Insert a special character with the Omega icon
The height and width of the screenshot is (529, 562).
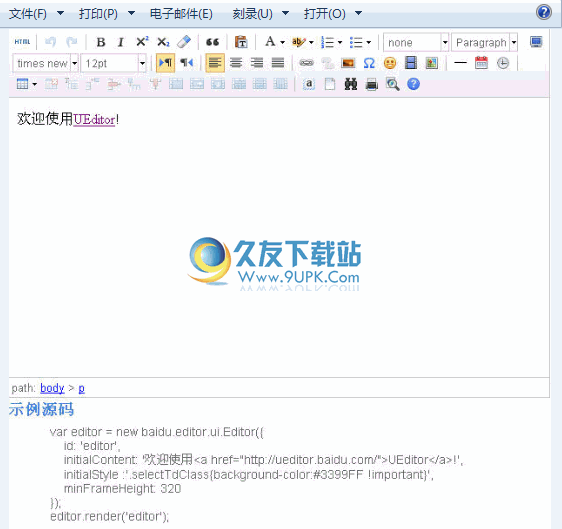[x=369, y=63]
